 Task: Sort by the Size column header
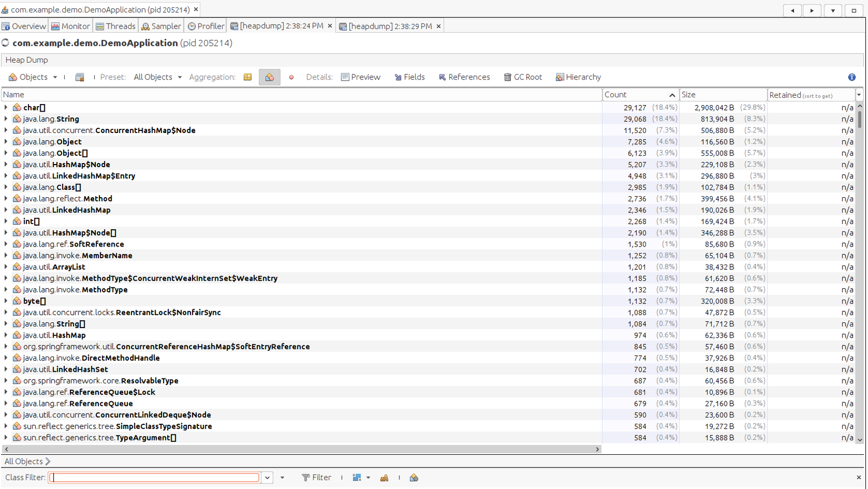pos(723,95)
